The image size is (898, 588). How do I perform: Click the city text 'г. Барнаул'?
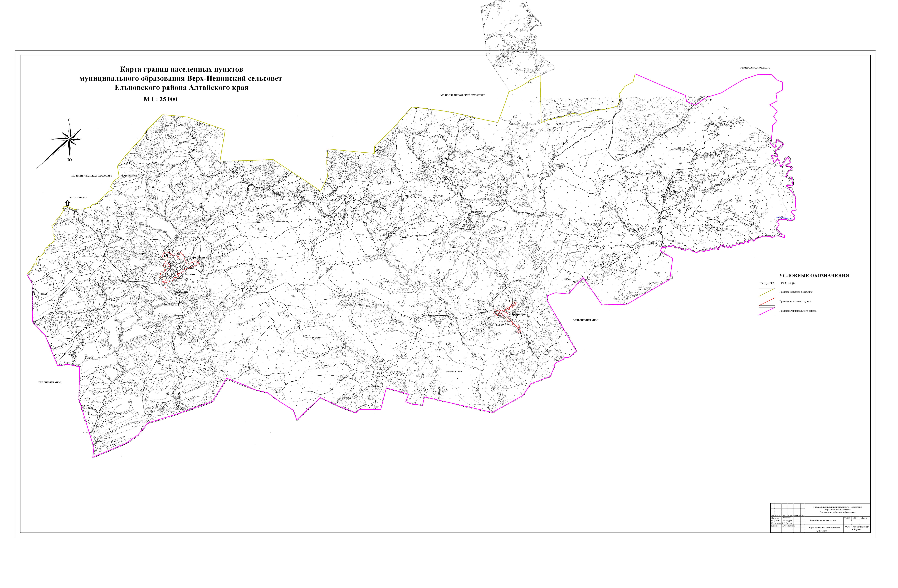[x=857, y=530]
